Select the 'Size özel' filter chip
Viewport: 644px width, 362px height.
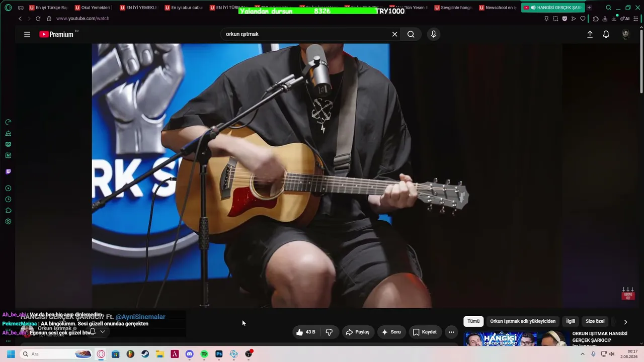coord(595,321)
